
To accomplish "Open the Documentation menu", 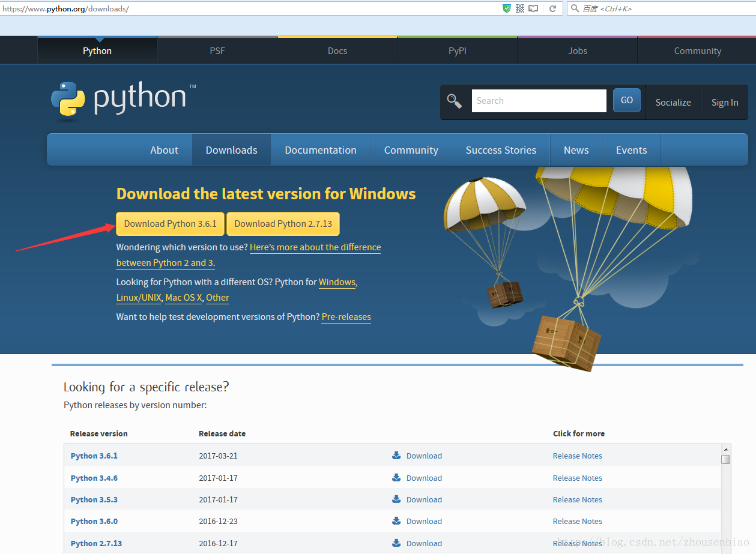I will click(x=321, y=150).
